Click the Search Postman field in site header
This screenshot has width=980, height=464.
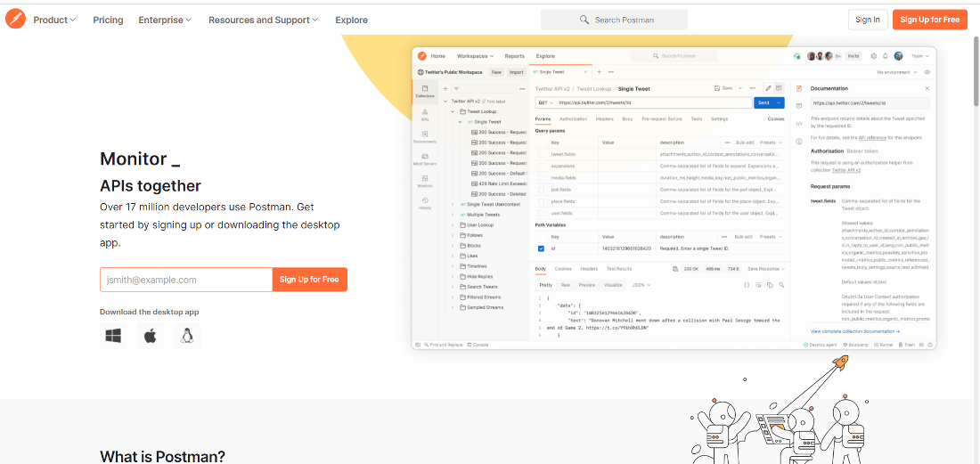[x=614, y=20]
